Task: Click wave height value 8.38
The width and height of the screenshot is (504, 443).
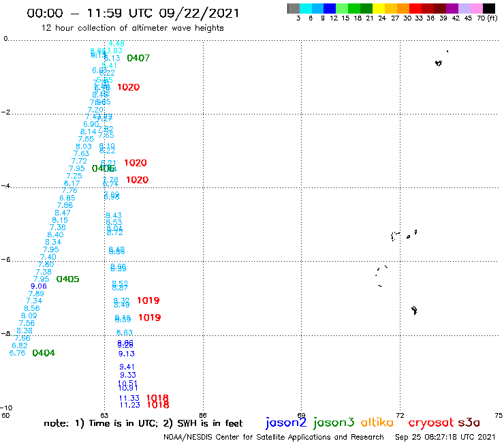Action: (25, 331)
